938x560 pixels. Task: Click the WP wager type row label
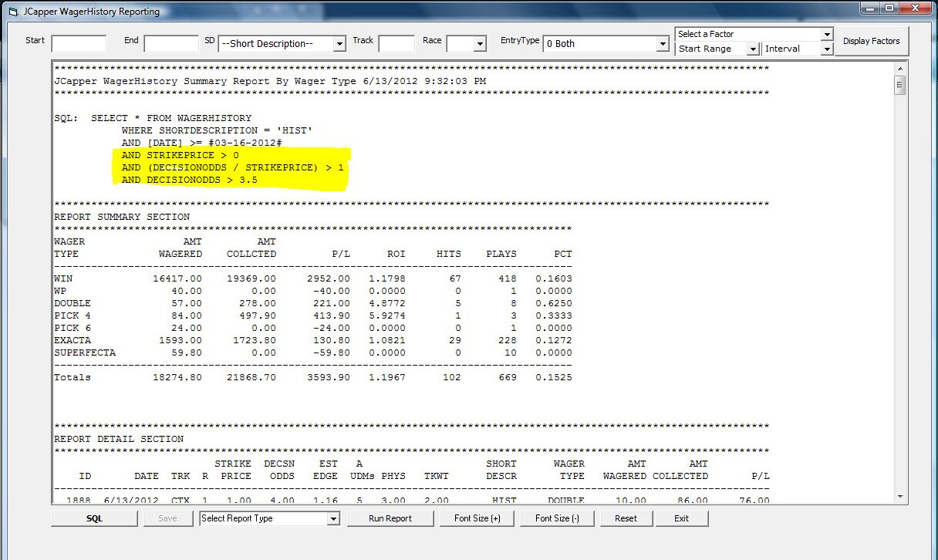click(x=60, y=291)
